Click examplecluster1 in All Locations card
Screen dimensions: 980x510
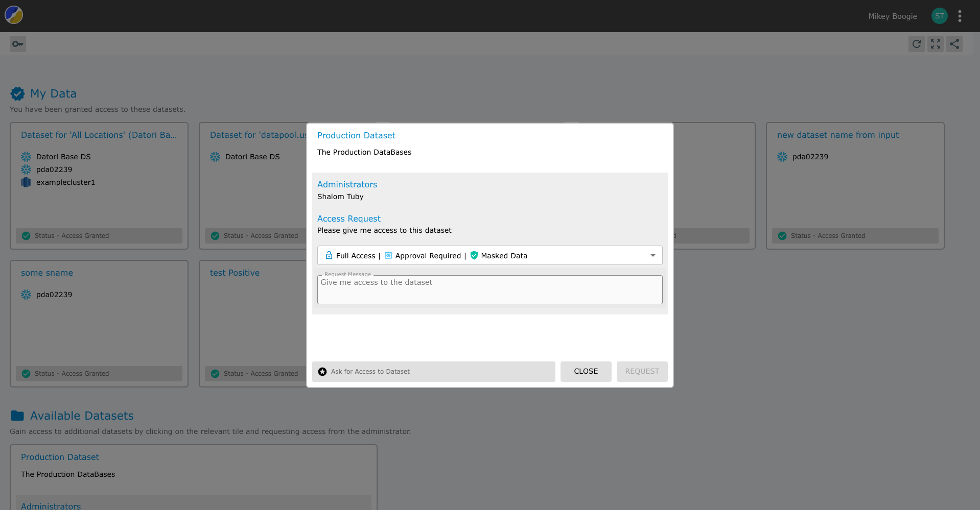65,182
